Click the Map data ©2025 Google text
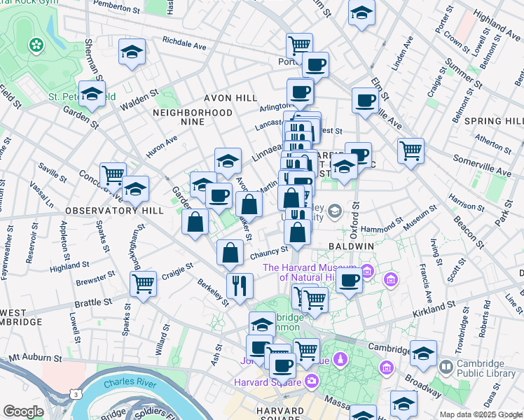Viewport: 524px width, 420px height. point(480,414)
